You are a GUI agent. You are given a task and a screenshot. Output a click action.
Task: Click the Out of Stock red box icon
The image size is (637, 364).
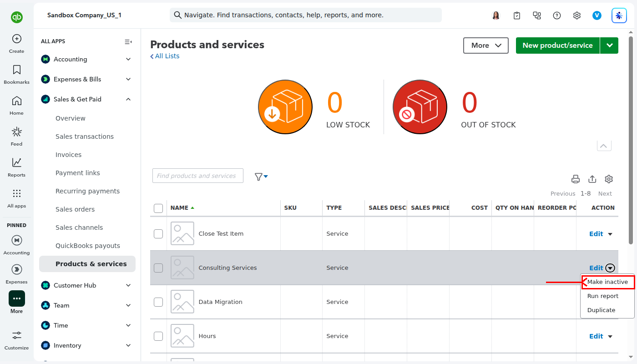[420, 107]
